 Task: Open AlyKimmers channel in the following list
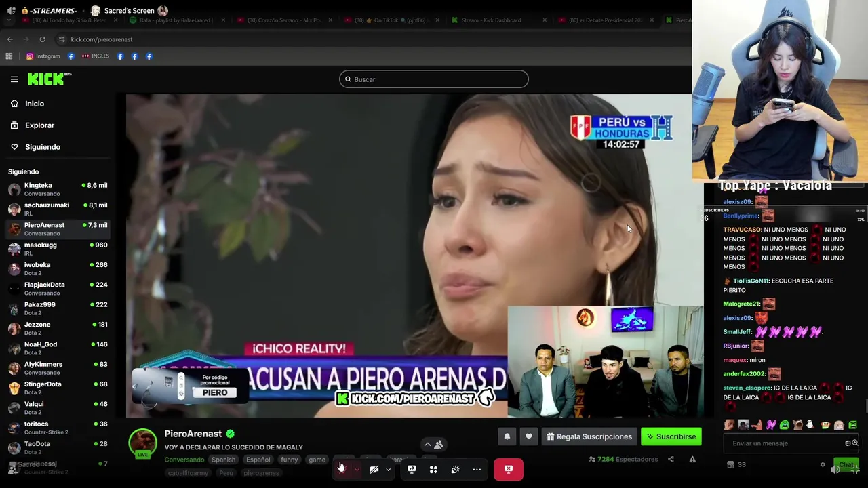tap(58, 368)
